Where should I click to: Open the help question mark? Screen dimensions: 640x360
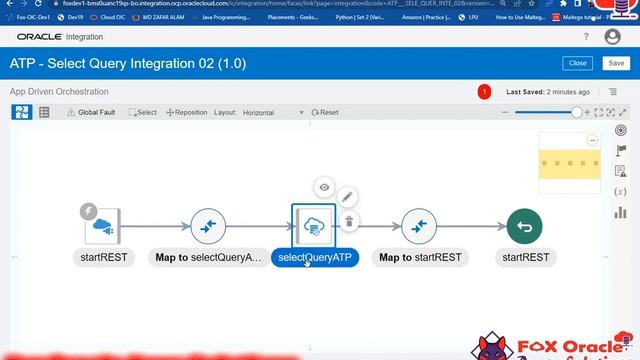[x=586, y=37]
